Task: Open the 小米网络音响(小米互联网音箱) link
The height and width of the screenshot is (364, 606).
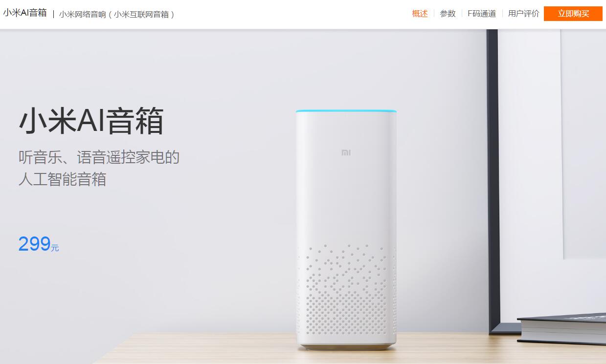Action: [116, 14]
